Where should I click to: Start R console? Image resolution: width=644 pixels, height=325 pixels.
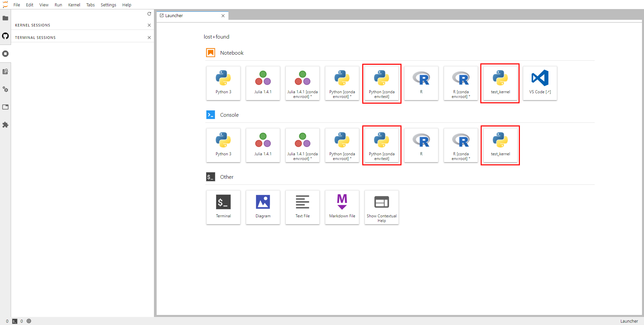pyautogui.click(x=421, y=145)
